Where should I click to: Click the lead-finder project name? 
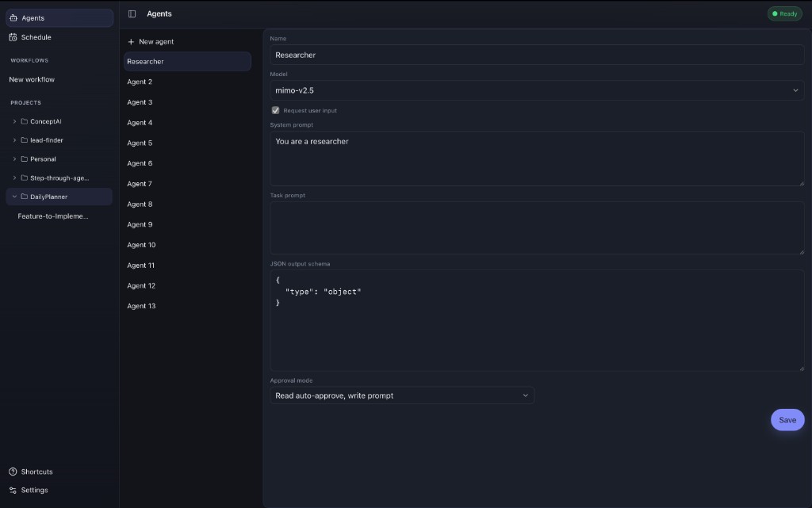tap(47, 140)
